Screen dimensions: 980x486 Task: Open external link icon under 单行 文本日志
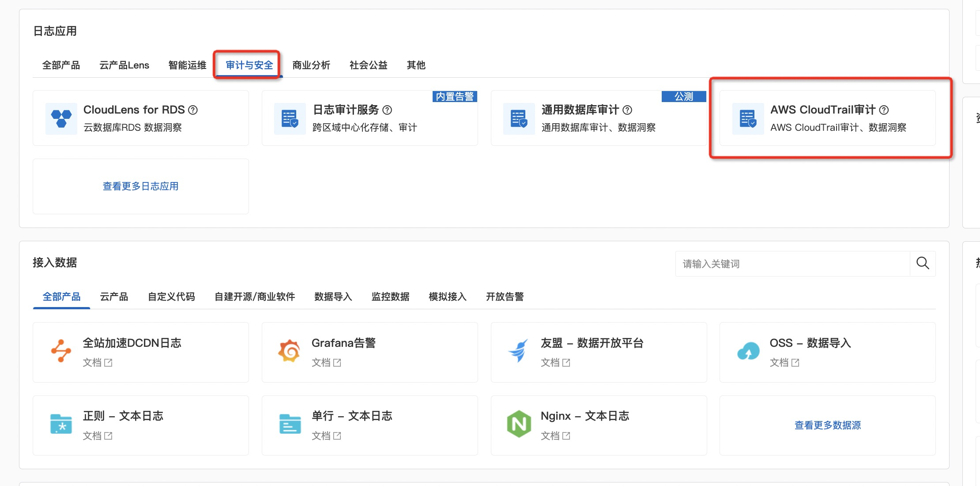pos(337,436)
